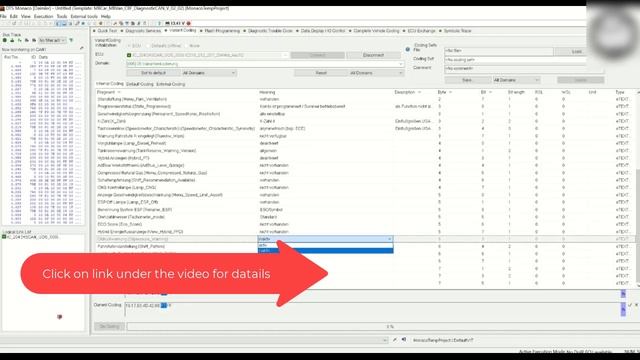Open All Domains dropdown next to Save
The image size is (640, 360).
click(516, 80)
